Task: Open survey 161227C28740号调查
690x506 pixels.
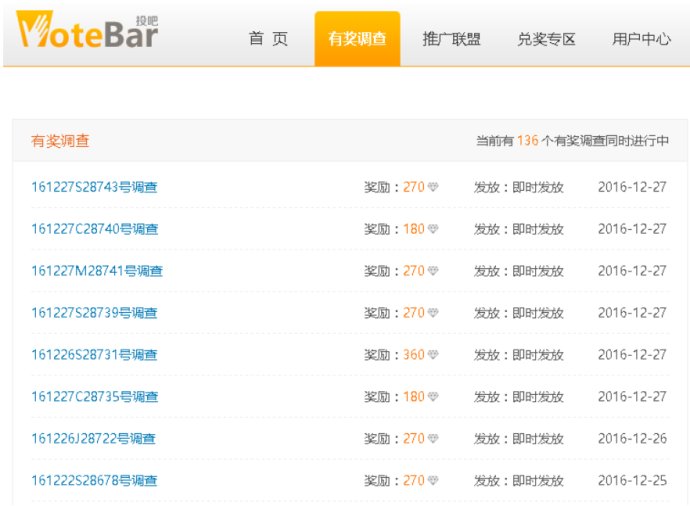Action: (95, 229)
